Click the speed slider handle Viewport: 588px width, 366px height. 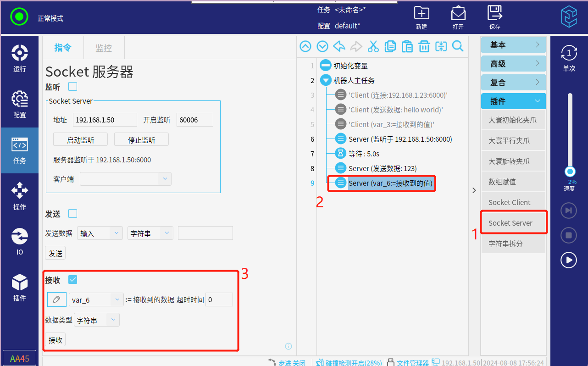(570, 172)
